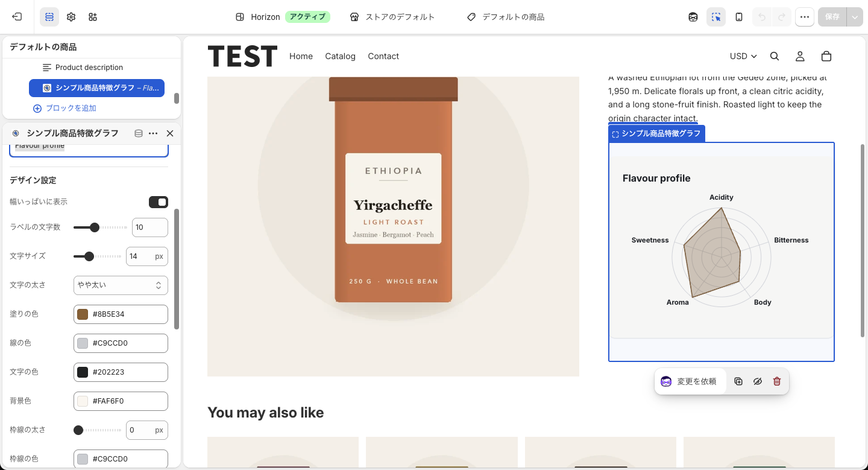Click the redo arrow

pyautogui.click(x=782, y=17)
